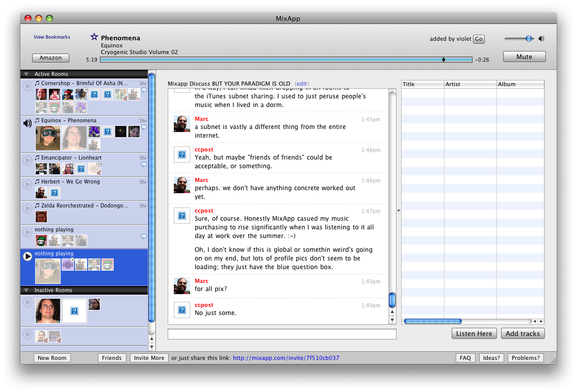
Task: Collapse the Inactive Rooms section
Action: (x=27, y=291)
